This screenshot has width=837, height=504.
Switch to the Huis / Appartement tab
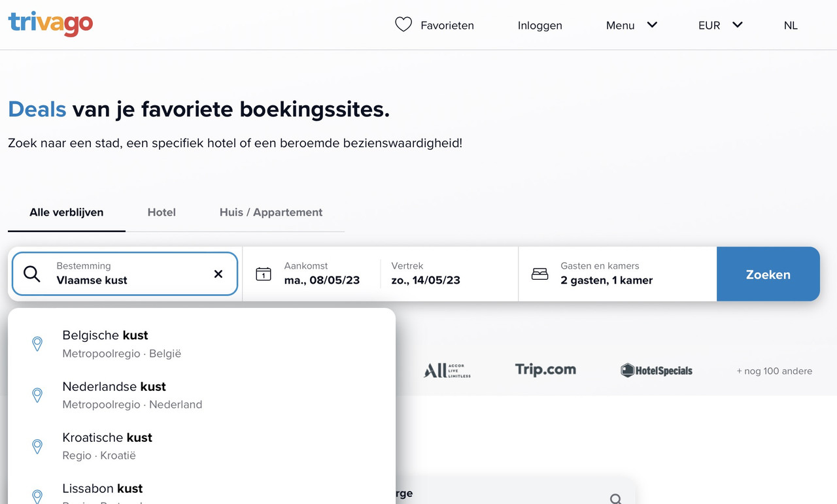pos(271,212)
